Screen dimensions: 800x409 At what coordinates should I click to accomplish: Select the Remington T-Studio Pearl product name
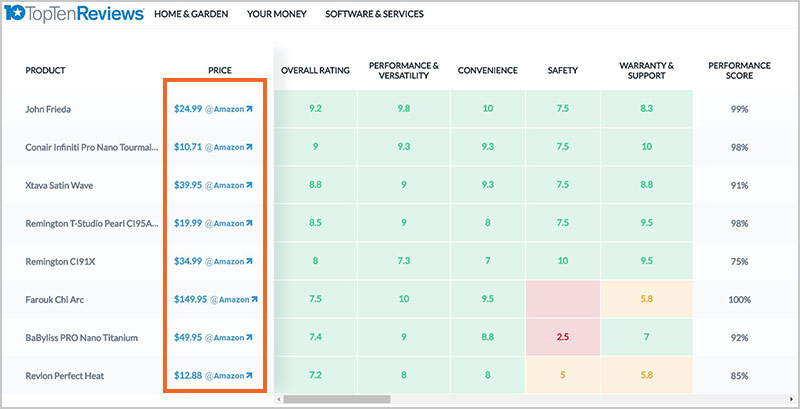coord(92,224)
